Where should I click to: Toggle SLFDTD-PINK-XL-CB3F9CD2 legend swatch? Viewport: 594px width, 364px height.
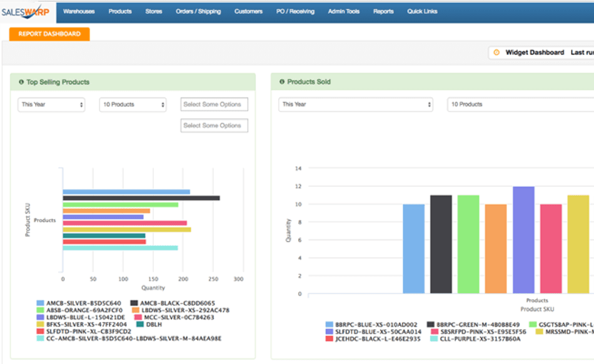pos(40,331)
